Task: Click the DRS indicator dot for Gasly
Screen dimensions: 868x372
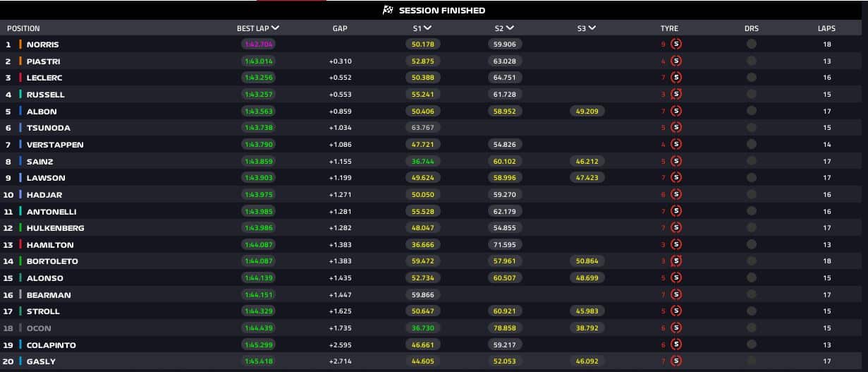Action: 752,361
